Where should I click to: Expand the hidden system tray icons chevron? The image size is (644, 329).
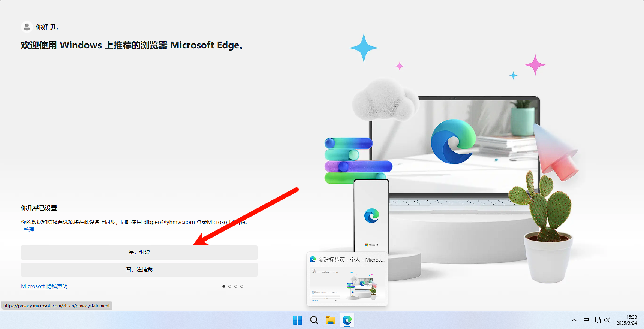pos(574,320)
